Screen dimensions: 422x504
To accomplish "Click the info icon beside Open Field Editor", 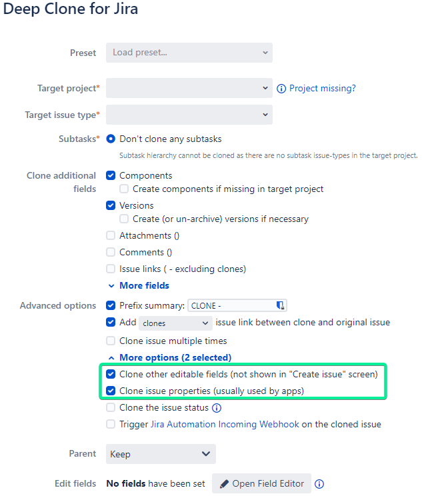I will point(319,484).
